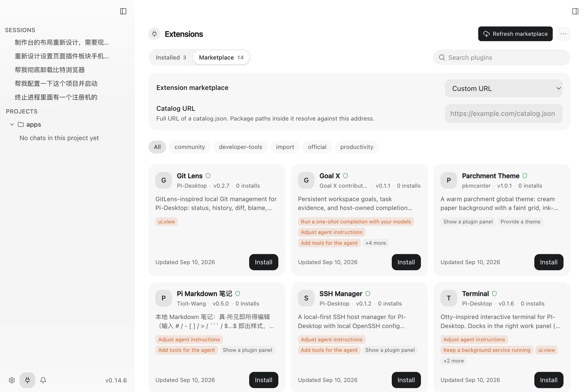The height and width of the screenshot is (392, 588).
Task: Open session 重新设计设置页面插件板块手机
Action: point(62,56)
